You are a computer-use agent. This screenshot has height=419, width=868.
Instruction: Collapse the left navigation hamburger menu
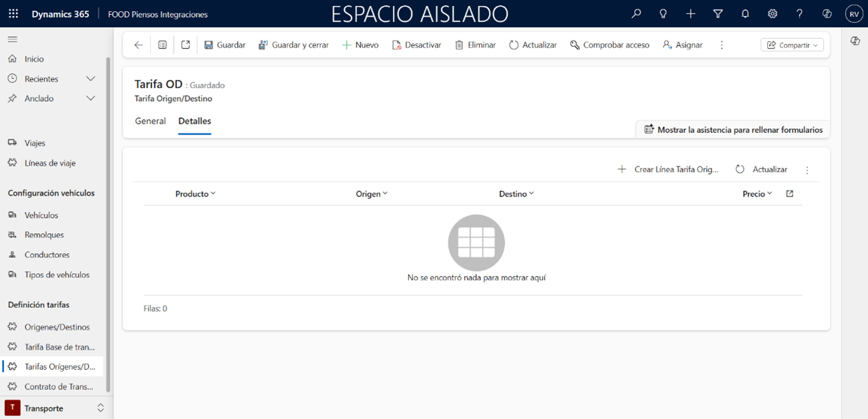13,39
